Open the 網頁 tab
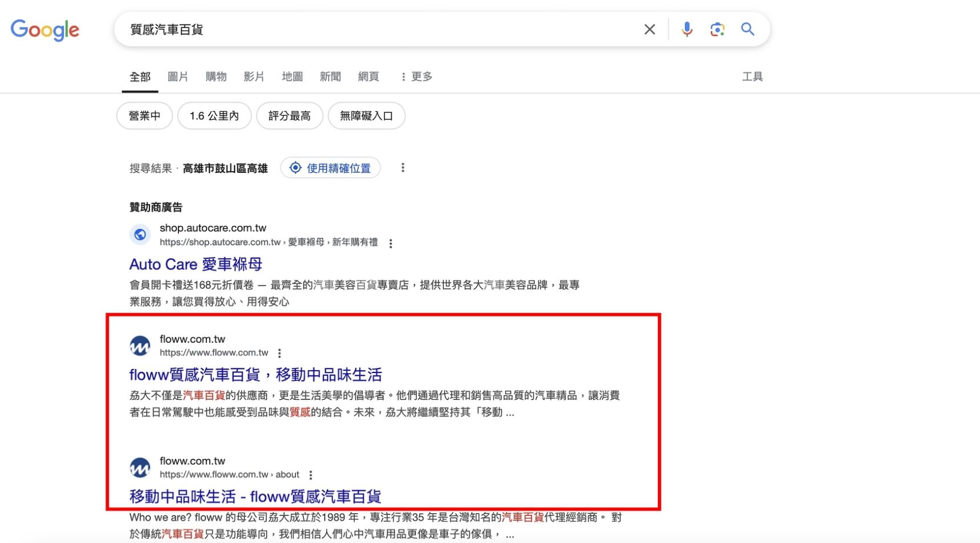Image resolution: width=980 pixels, height=543 pixels. (368, 76)
